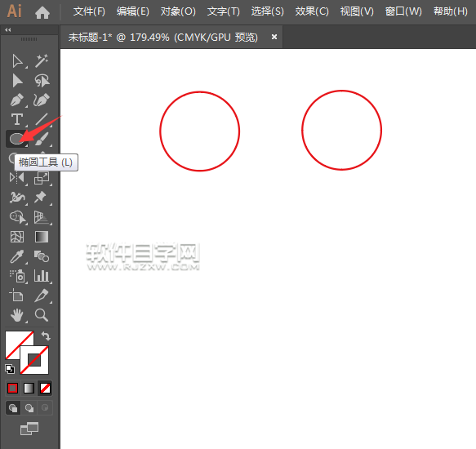Click the Fill color swatch
Image resolution: width=476 pixels, height=449 pixels.
(19, 345)
